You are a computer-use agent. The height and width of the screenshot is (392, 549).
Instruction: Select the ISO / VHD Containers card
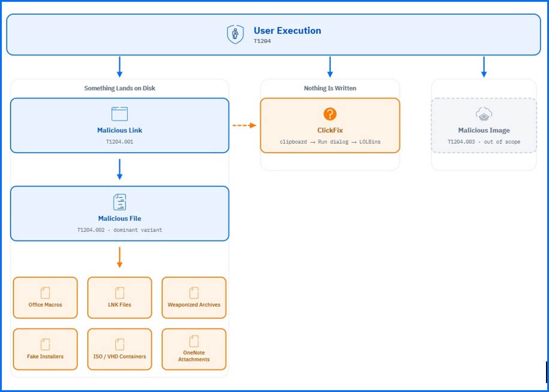click(x=119, y=349)
